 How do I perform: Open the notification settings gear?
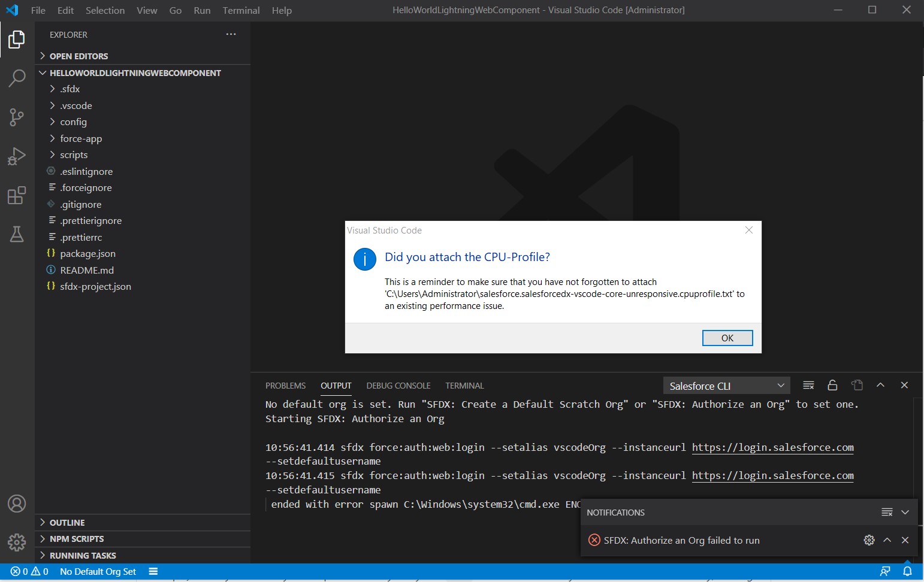click(868, 539)
